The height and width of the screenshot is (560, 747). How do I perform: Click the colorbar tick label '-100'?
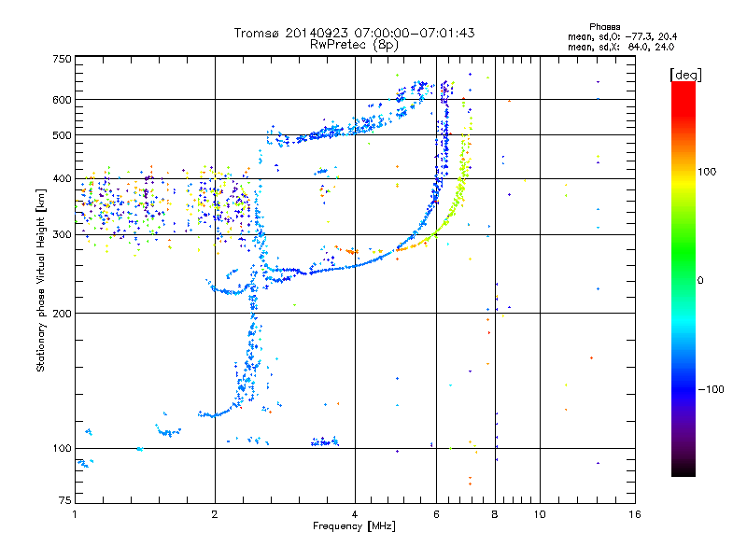[x=711, y=389]
